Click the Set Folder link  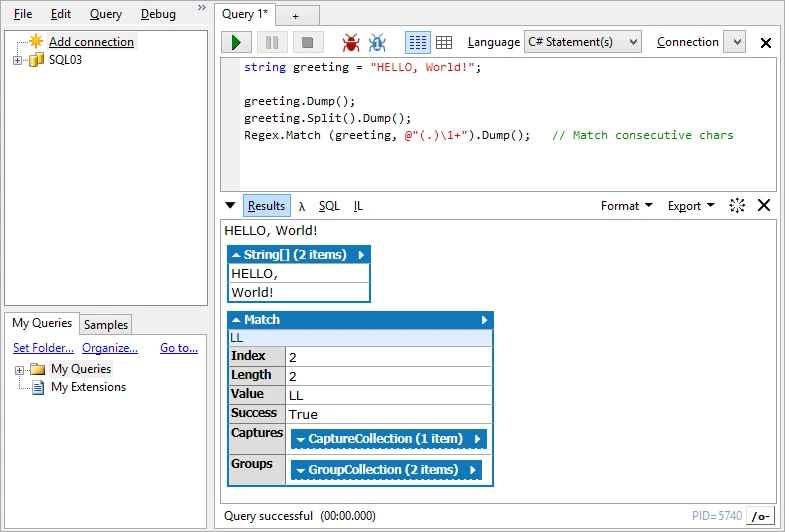tap(43, 348)
